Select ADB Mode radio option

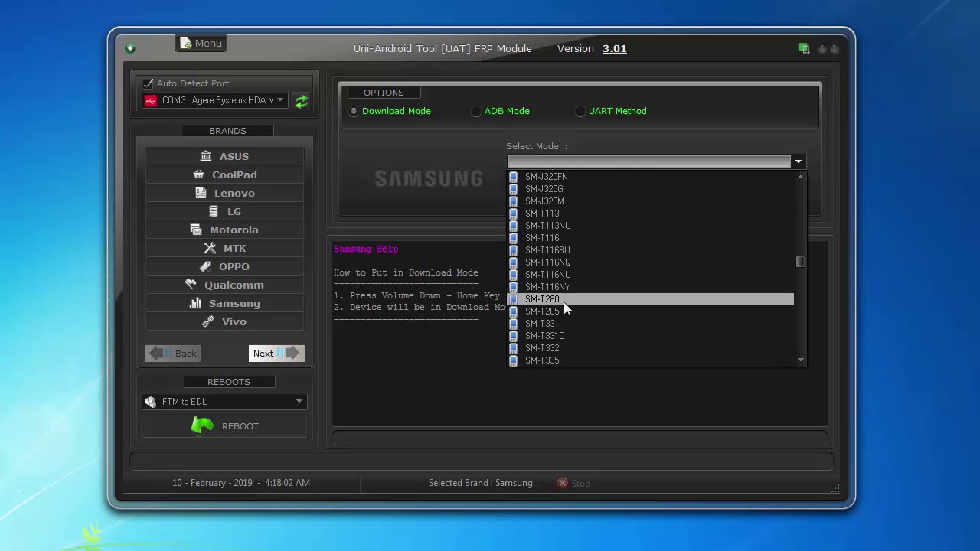476,111
